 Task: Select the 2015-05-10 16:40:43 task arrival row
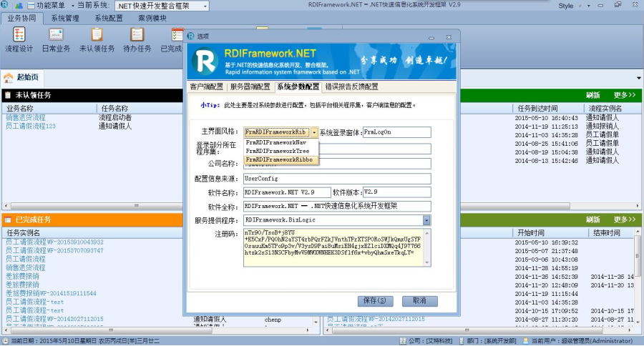click(546, 118)
